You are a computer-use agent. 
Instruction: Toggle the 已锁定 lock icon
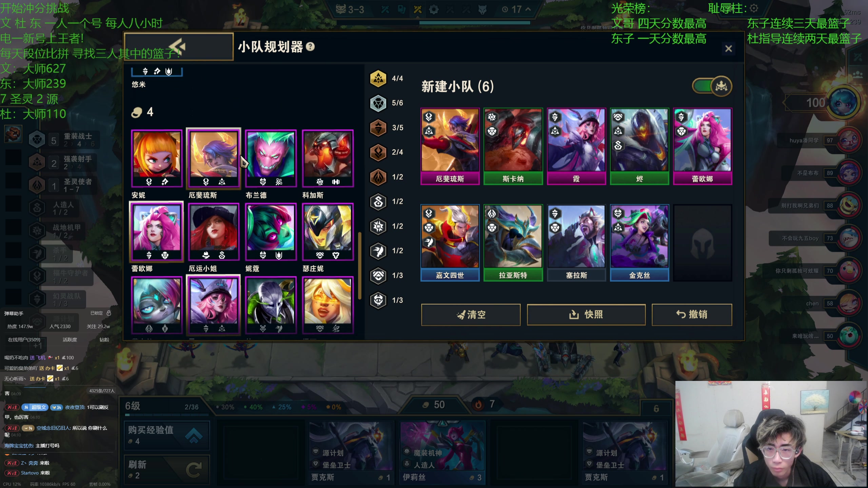[109, 313]
